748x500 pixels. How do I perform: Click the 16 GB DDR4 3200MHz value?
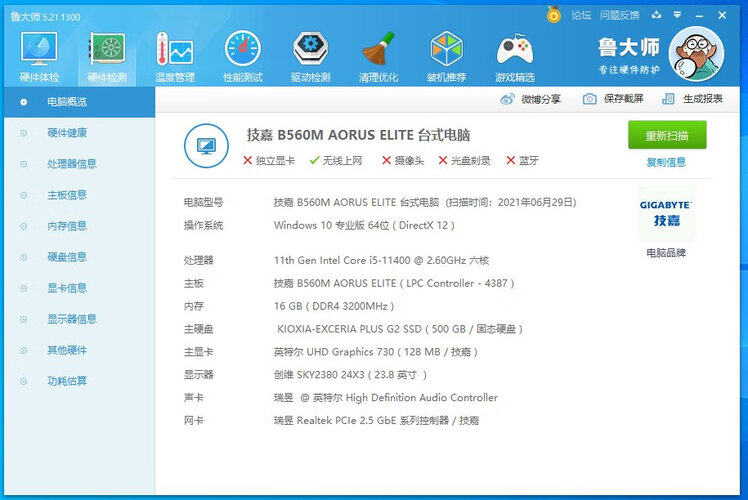pyautogui.click(x=333, y=306)
